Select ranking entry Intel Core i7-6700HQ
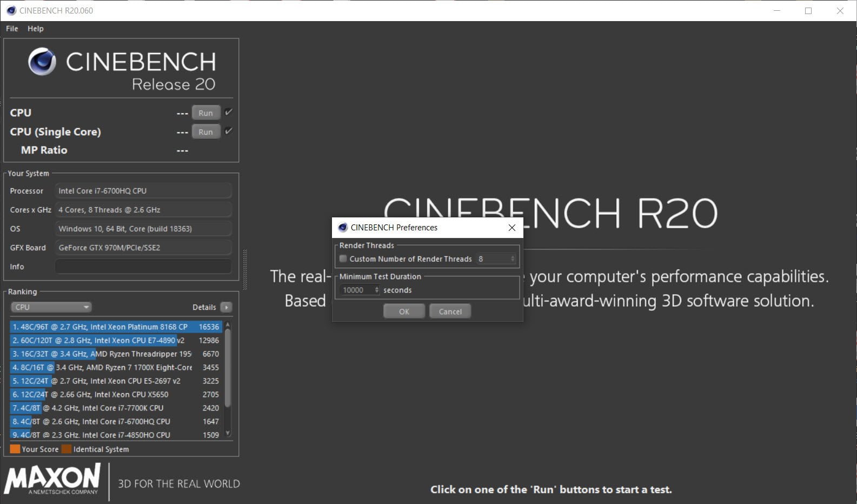Image resolution: width=857 pixels, height=504 pixels. point(116,422)
